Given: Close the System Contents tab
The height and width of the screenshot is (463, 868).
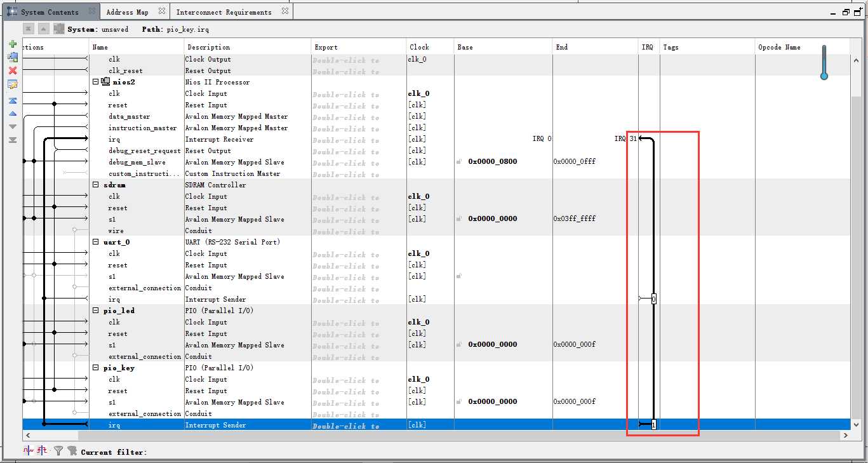Looking at the screenshot, I should pyautogui.click(x=91, y=11).
